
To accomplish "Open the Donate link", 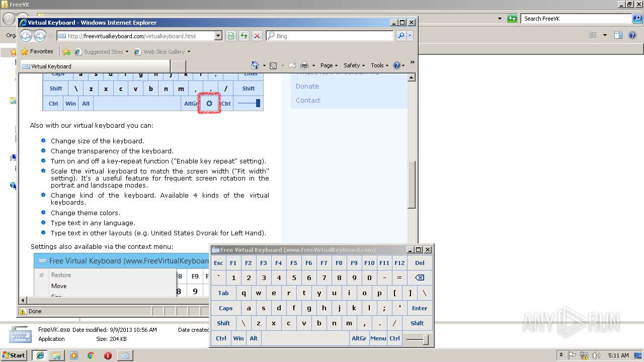I will pos(307,86).
